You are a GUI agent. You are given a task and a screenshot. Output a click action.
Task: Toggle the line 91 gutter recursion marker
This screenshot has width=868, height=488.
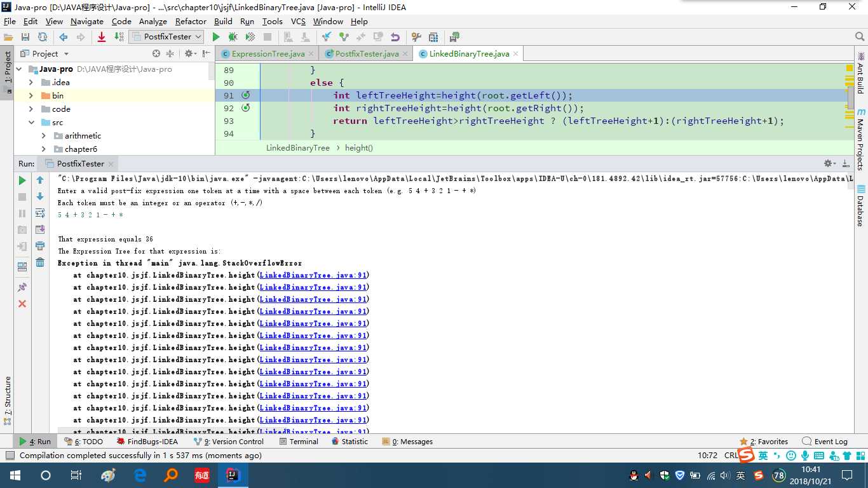(246, 95)
